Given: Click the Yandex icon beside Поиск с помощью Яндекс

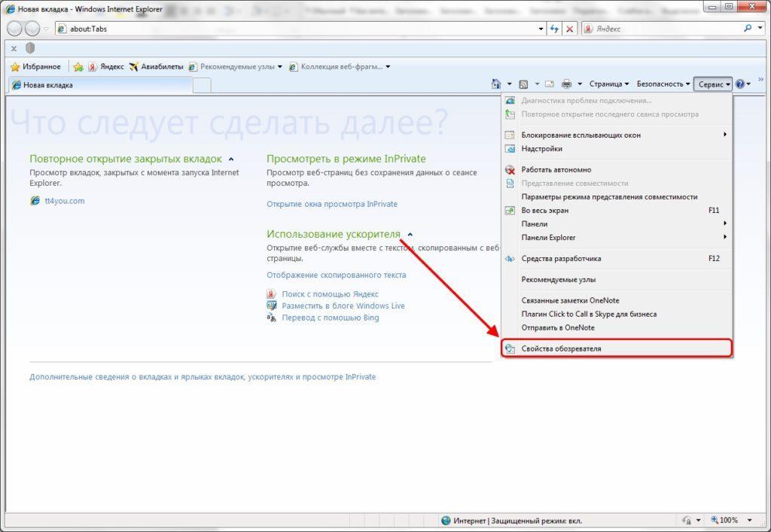Looking at the screenshot, I should pos(271,293).
